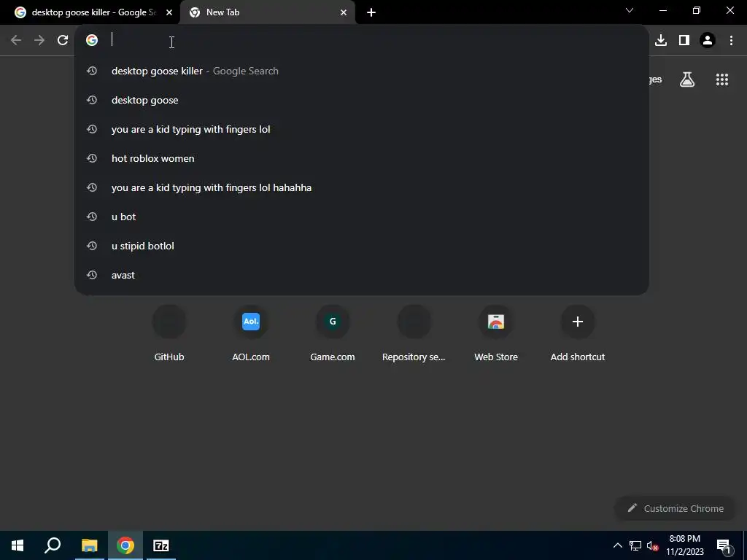
Task: Open the Game.com shortcut
Action: (333, 334)
